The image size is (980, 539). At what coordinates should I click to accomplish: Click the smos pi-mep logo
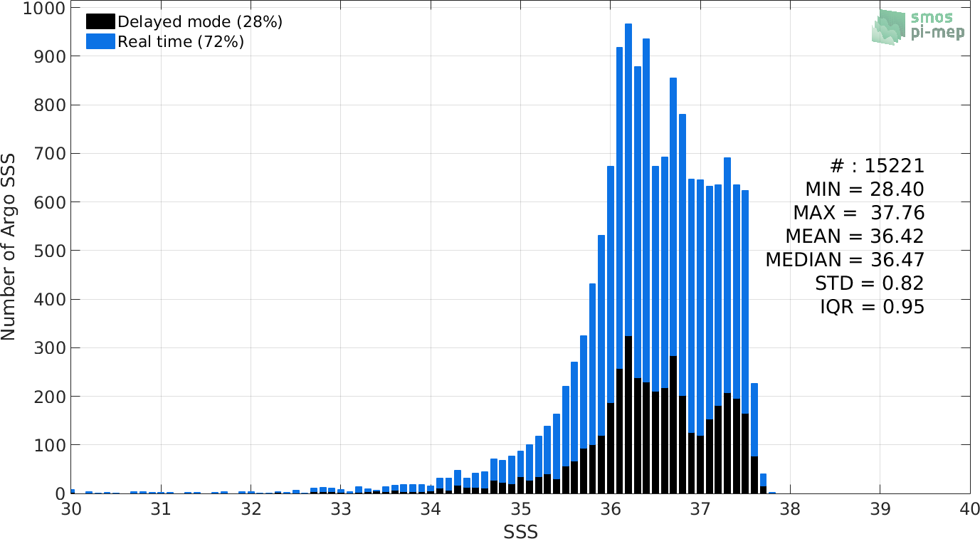pos(918,26)
